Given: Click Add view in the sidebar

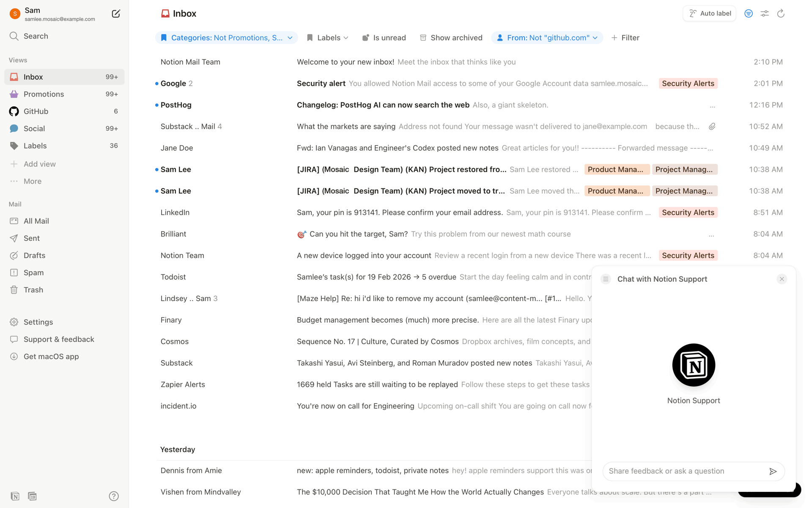Looking at the screenshot, I should point(64,164).
